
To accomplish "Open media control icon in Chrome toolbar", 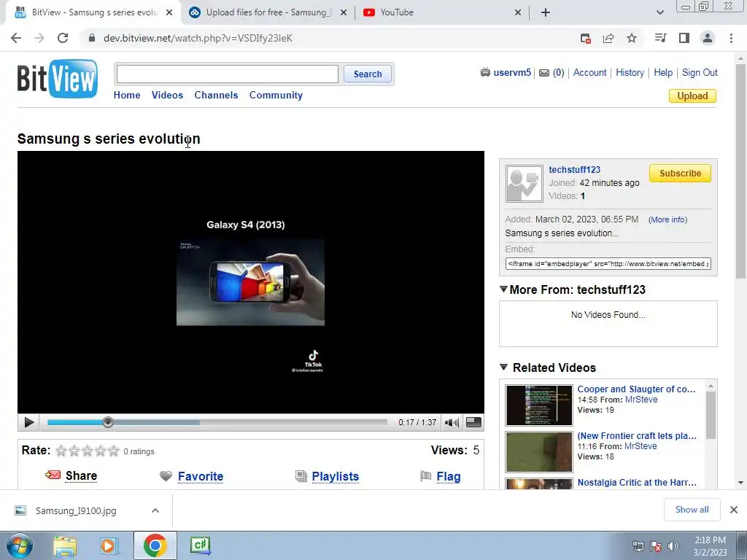I will click(661, 38).
